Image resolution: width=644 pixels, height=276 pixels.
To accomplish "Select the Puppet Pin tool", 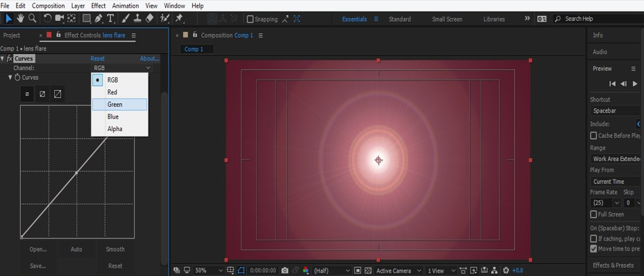I will 179,19.
